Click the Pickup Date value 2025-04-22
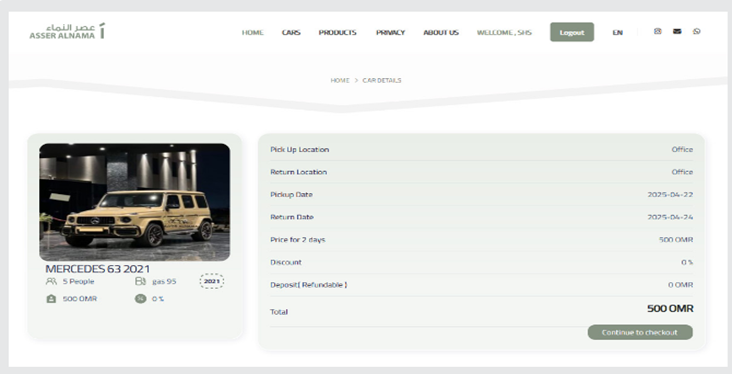The width and height of the screenshot is (732, 374). coord(670,194)
